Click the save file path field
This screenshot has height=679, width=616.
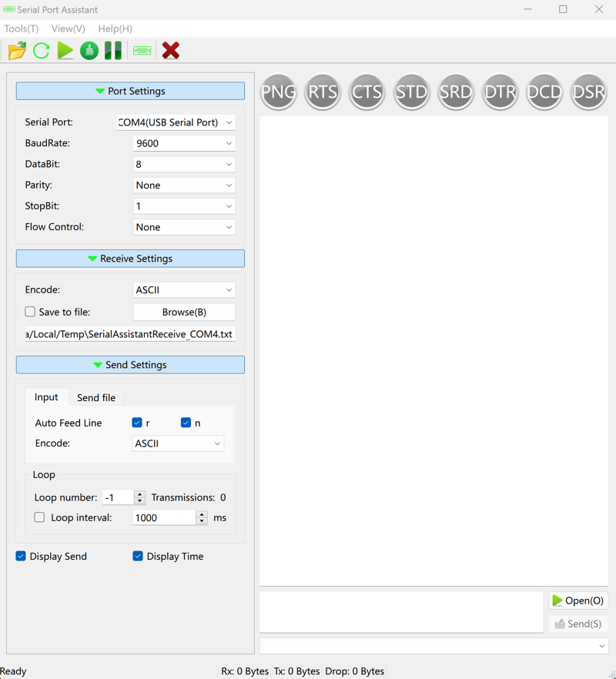pyautogui.click(x=130, y=334)
